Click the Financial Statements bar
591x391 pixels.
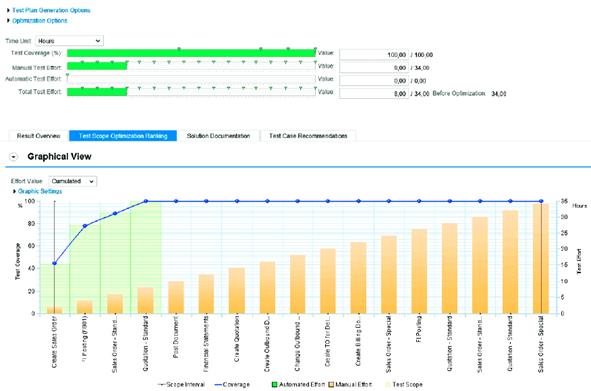click(206, 294)
